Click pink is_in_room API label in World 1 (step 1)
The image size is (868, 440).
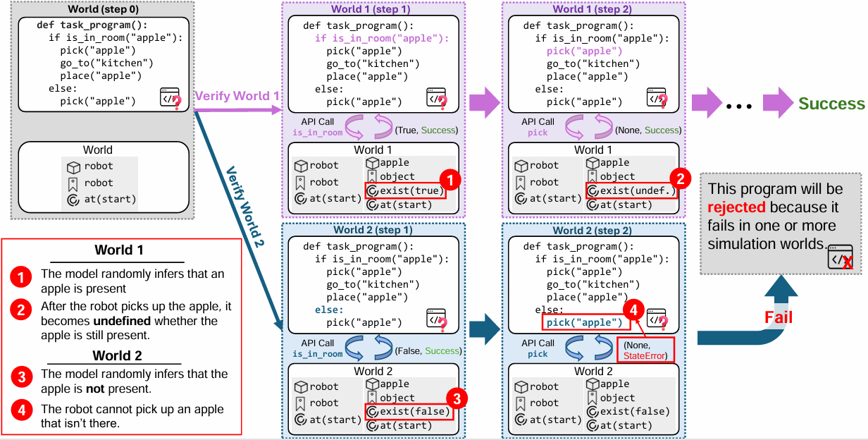[x=318, y=133]
